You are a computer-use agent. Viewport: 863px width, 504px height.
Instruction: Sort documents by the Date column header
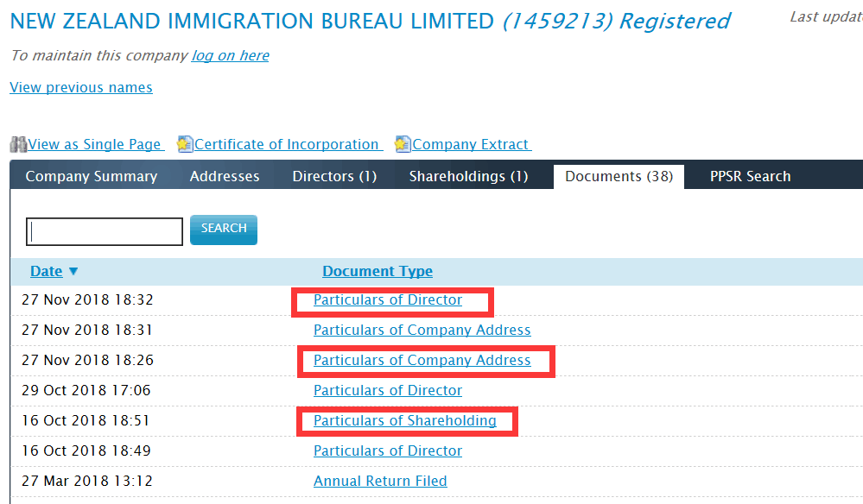tap(47, 271)
